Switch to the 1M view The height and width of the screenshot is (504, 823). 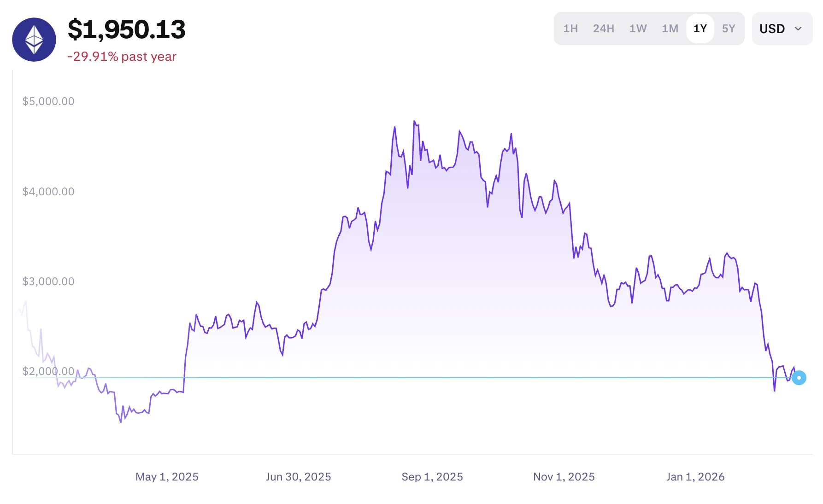(669, 29)
